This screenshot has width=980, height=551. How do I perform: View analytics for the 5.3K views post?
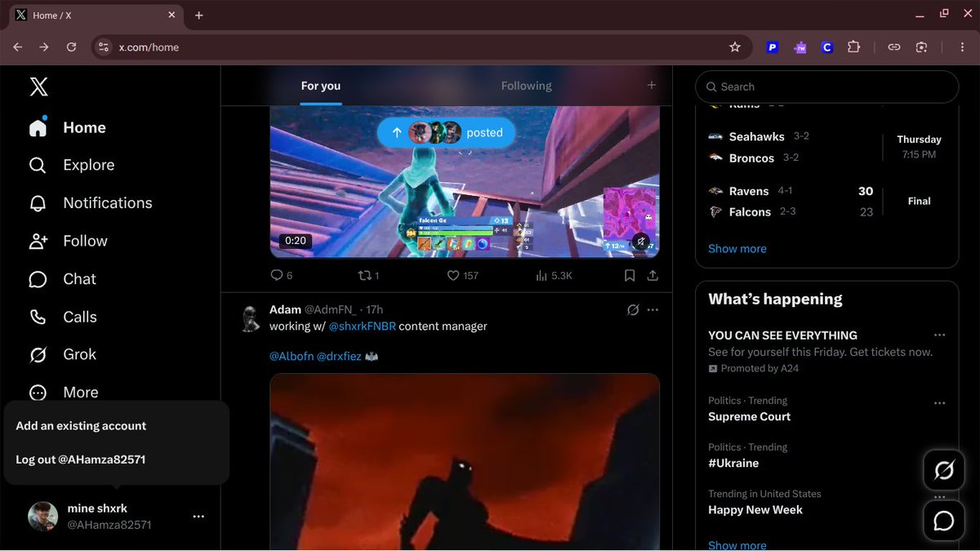pyautogui.click(x=554, y=276)
